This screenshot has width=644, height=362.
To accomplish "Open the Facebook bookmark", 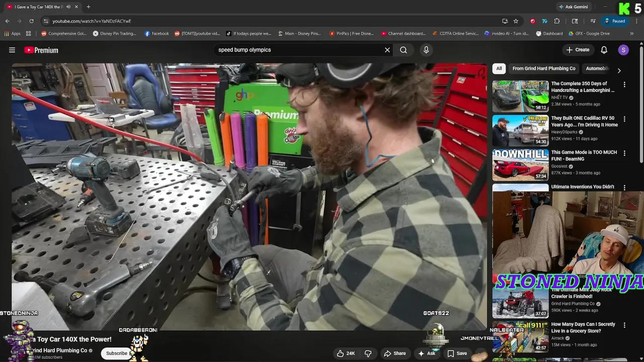I will [156, 34].
